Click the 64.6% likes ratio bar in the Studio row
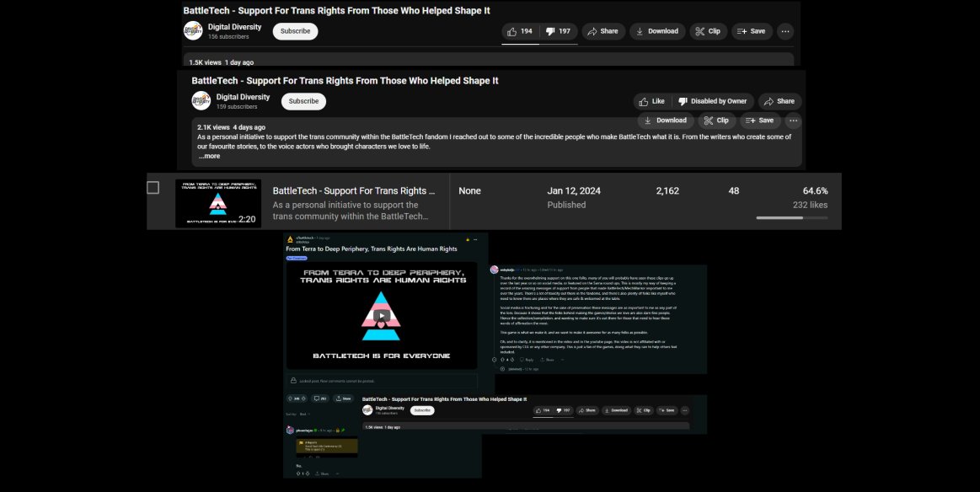The width and height of the screenshot is (980, 492). coord(792,217)
